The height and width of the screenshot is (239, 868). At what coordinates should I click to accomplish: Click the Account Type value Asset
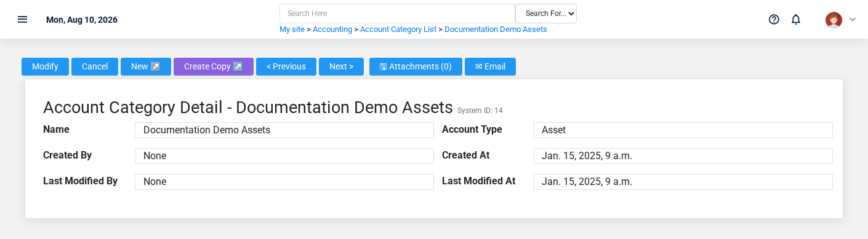click(x=683, y=130)
